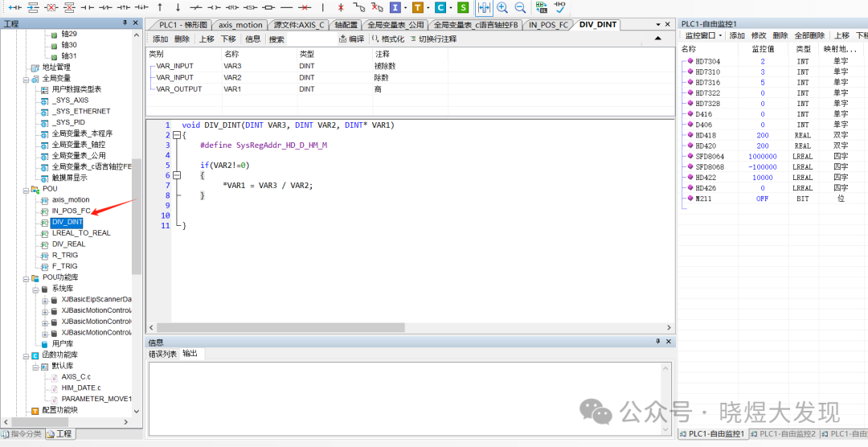
Task: Open the 源文件:AXIS_C tab
Action: (300, 25)
